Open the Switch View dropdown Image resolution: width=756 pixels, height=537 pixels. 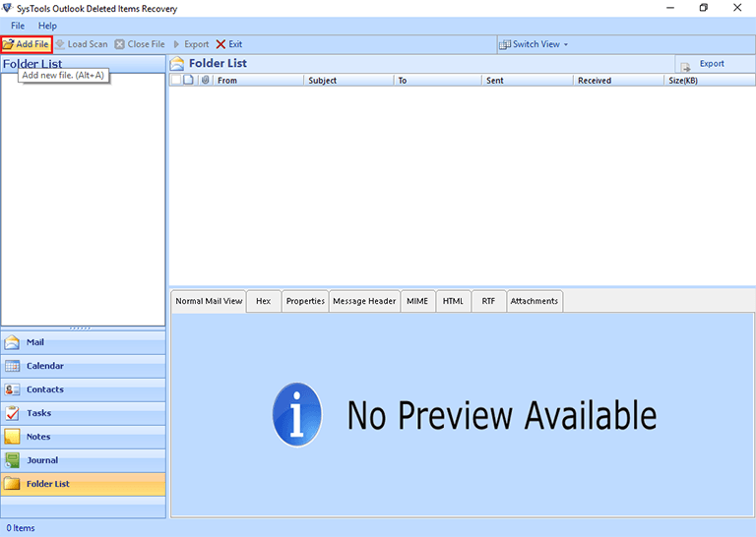534,44
